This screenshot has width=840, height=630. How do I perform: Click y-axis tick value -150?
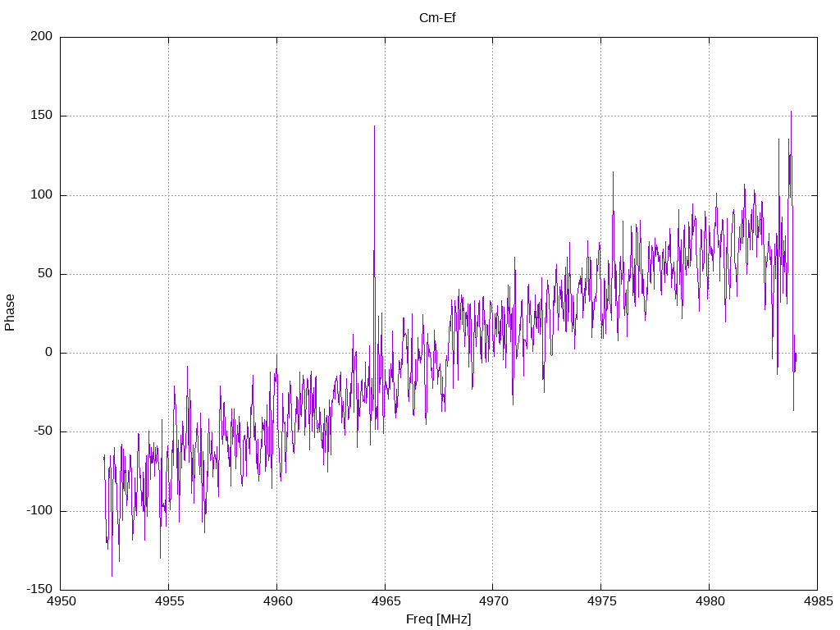pyautogui.click(x=39, y=589)
